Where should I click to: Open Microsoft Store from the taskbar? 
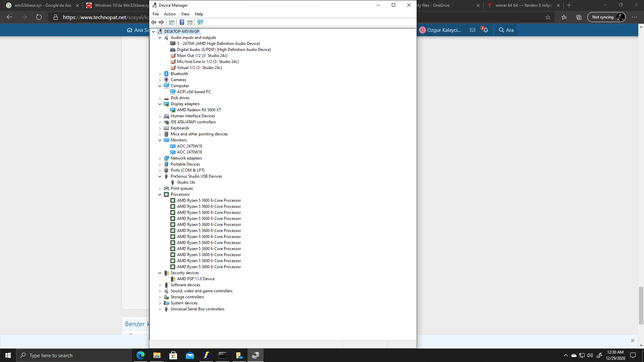point(173,355)
